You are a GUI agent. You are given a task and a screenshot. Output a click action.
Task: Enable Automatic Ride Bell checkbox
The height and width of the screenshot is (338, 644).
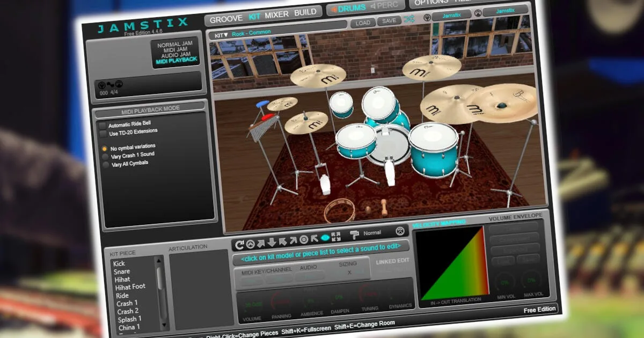coord(102,126)
